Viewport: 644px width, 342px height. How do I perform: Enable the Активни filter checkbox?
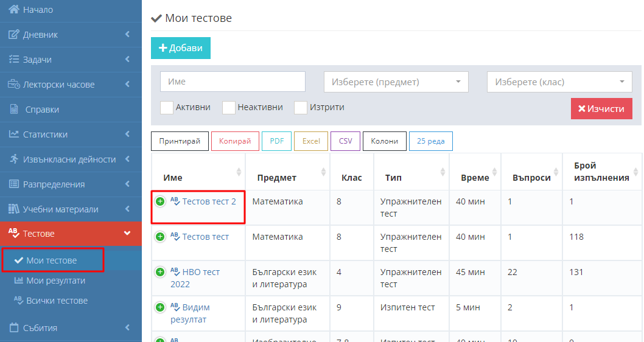click(x=167, y=108)
